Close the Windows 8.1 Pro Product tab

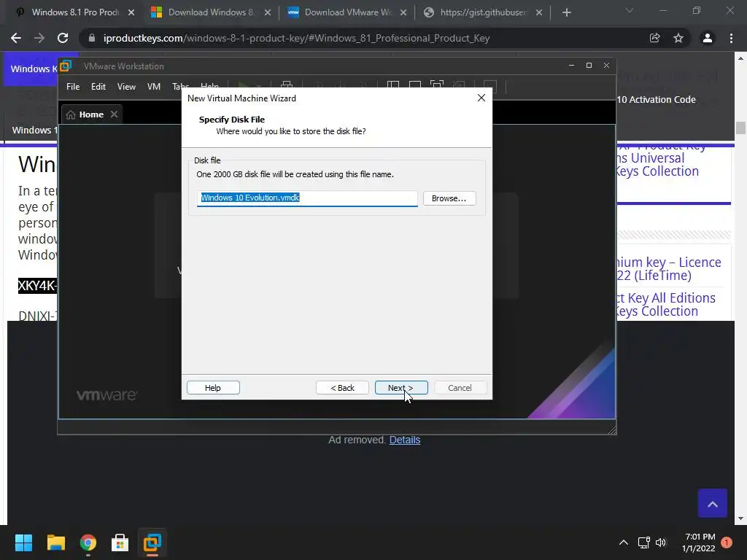[x=131, y=13]
